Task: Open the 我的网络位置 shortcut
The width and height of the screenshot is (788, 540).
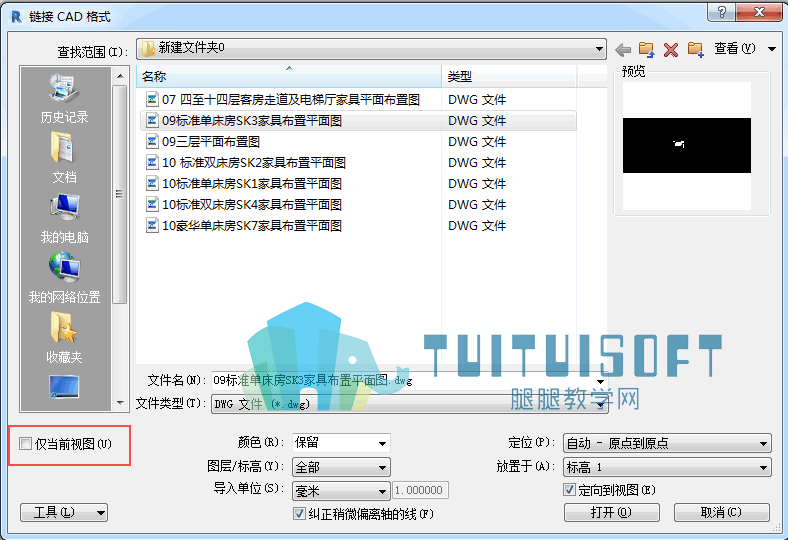Action: click(64, 278)
